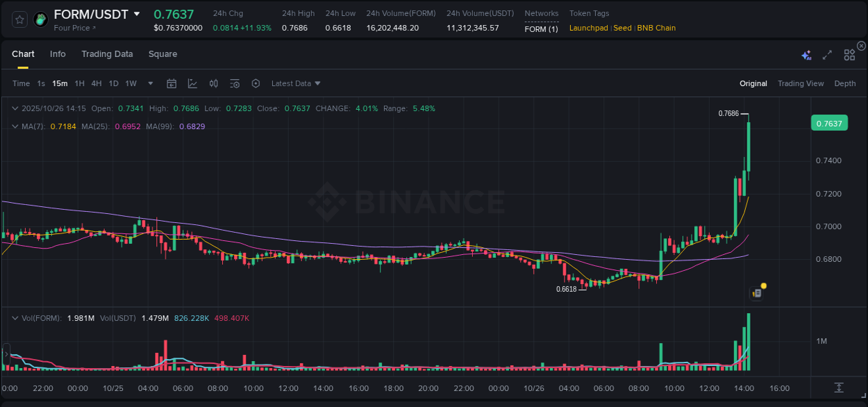Open the FORM/USDT pair selector dropdown
The height and width of the screenshot is (407, 868).
(137, 13)
